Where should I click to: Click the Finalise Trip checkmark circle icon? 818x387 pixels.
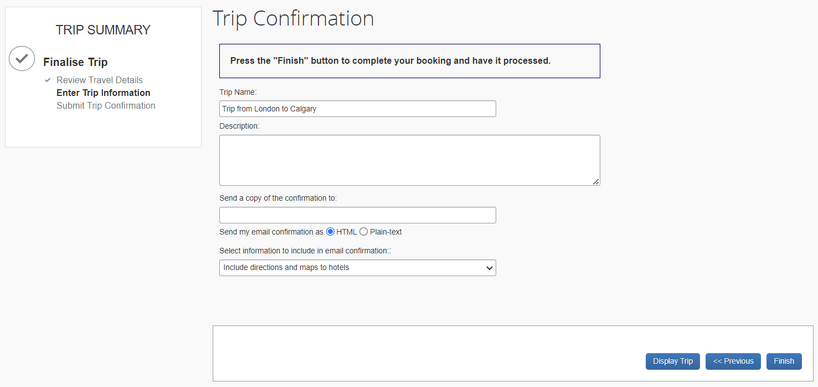click(x=22, y=59)
